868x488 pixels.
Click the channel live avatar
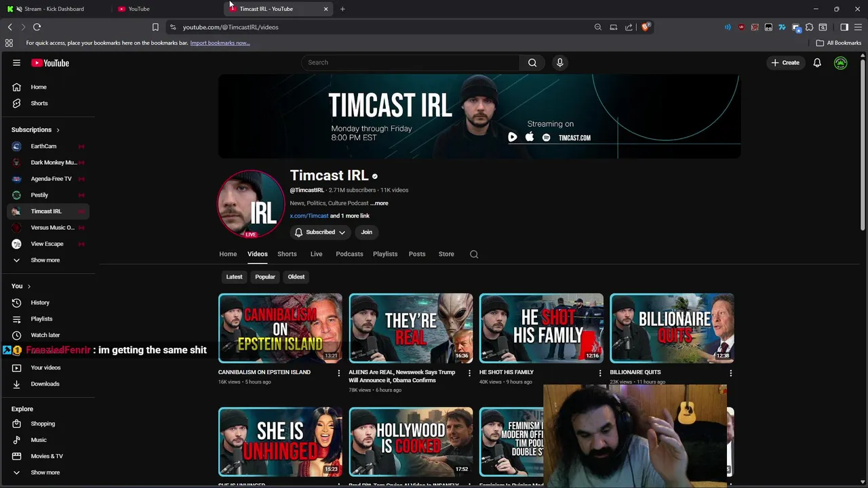[251, 203]
